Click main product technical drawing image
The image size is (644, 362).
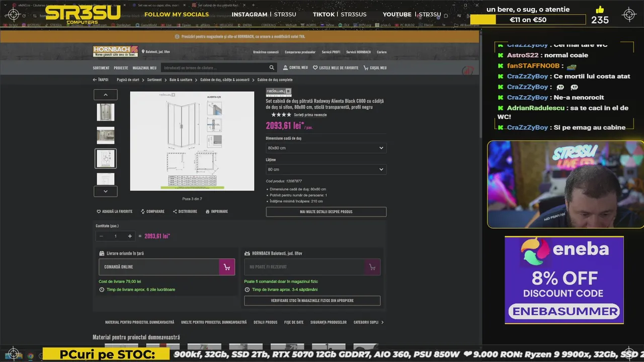coord(192,141)
